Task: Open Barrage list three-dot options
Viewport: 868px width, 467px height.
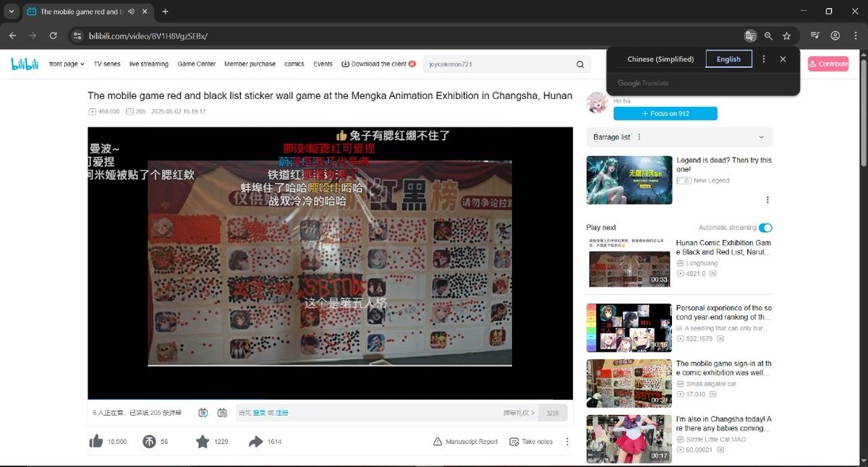Action: (639, 137)
